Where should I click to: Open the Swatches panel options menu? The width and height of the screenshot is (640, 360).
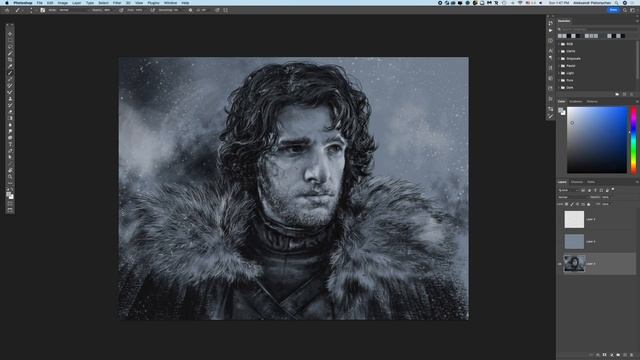pos(637,21)
